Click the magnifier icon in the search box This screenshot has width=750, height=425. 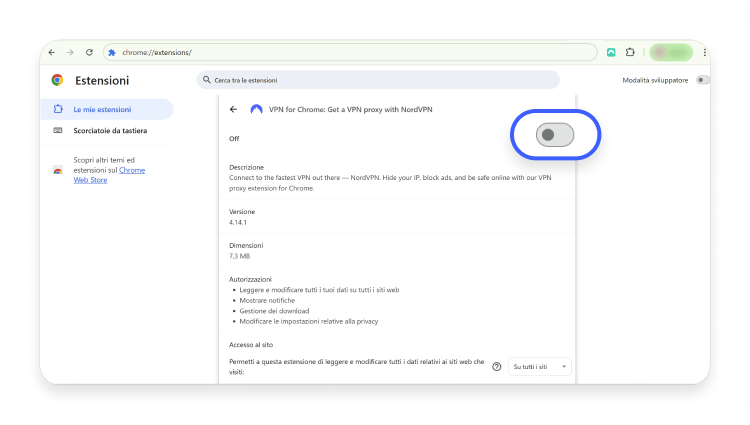coord(207,80)
